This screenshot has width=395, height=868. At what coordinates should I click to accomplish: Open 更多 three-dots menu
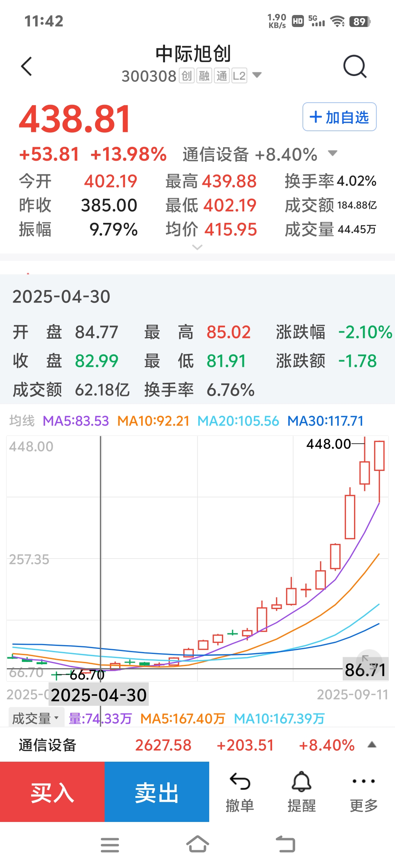364,792
